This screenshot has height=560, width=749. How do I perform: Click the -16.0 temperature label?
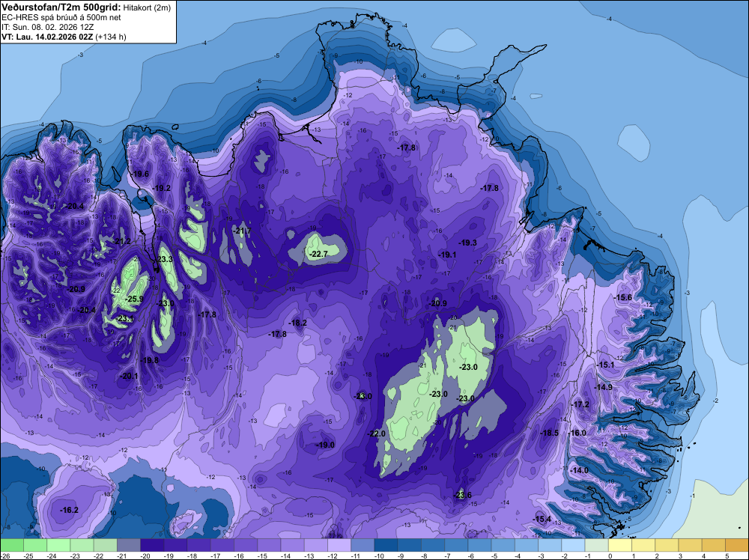[x=577, y=433]
